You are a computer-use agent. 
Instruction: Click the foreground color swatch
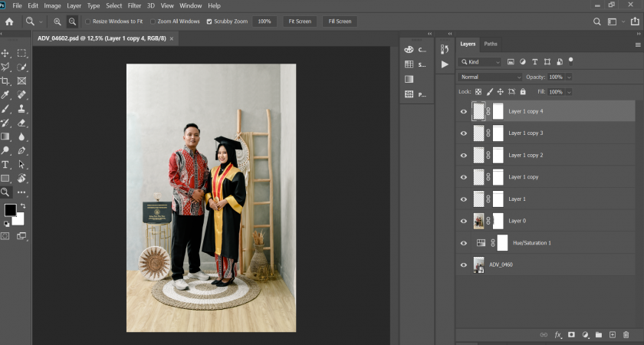(10, 210)
